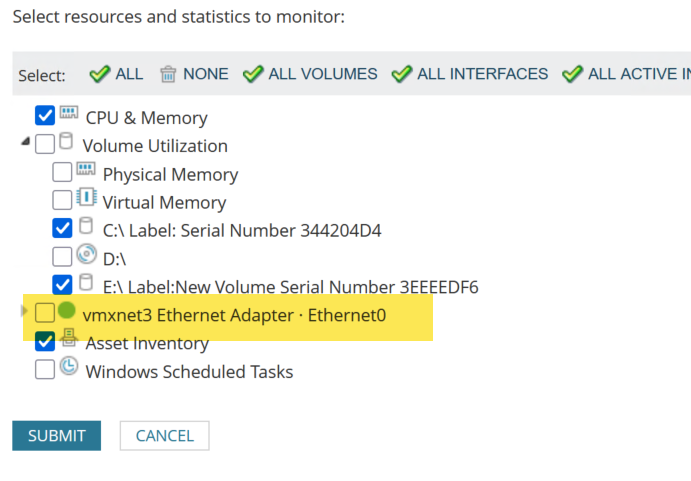The image size is (691, 481).
Task: Tick the Windows Scheduled Tasks checkbox
Action: (x=45, y=370)
